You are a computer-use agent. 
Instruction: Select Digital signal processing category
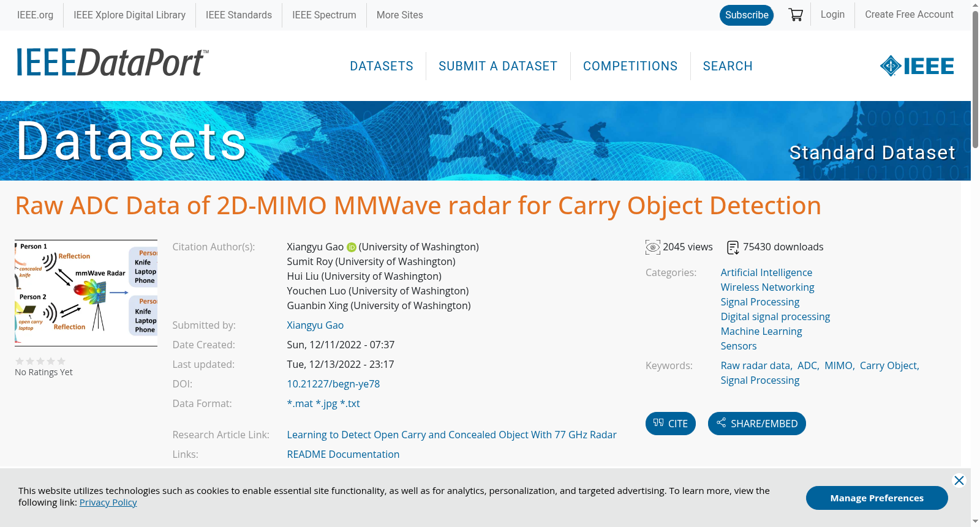(x=775, y=317)
